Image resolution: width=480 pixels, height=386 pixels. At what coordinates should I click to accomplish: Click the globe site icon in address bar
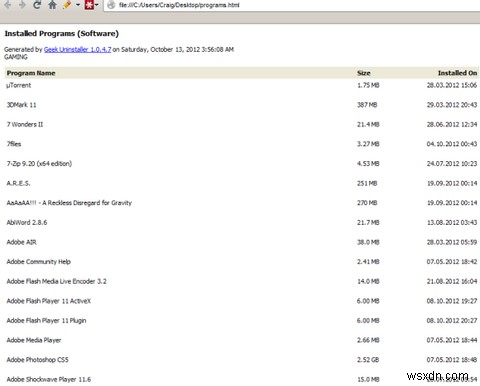pos(112,5)
